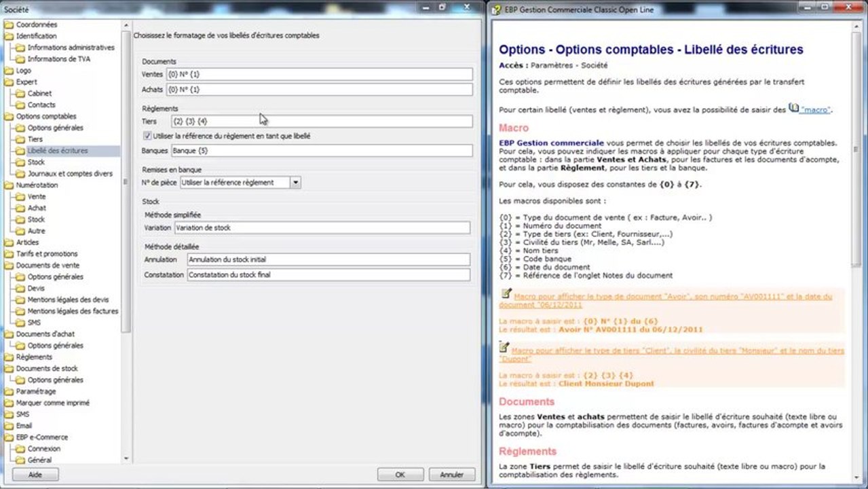Screen dimensions: 868x489
Task: Click the Macro heading in help window
Action: tap(514, 128)
